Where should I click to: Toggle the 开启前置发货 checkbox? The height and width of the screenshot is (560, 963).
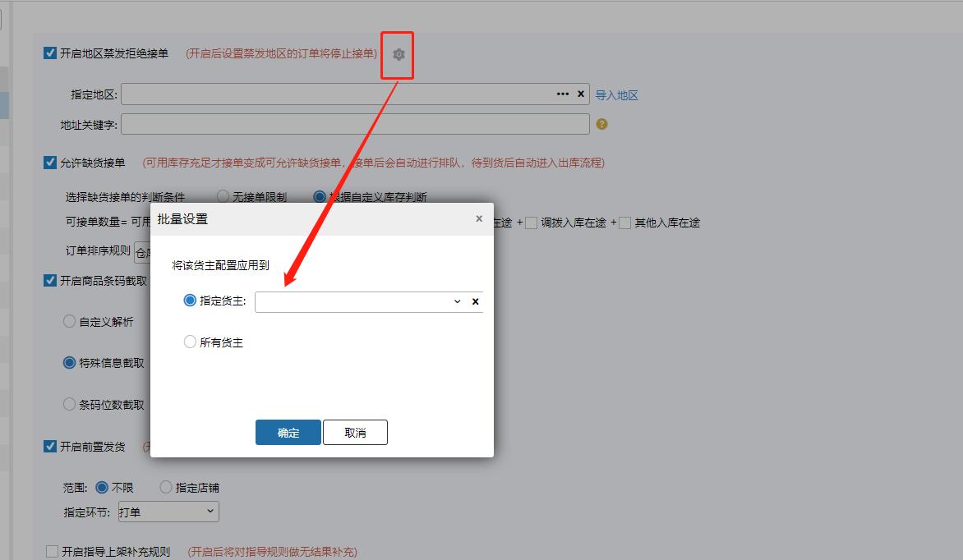click(50, 446)
